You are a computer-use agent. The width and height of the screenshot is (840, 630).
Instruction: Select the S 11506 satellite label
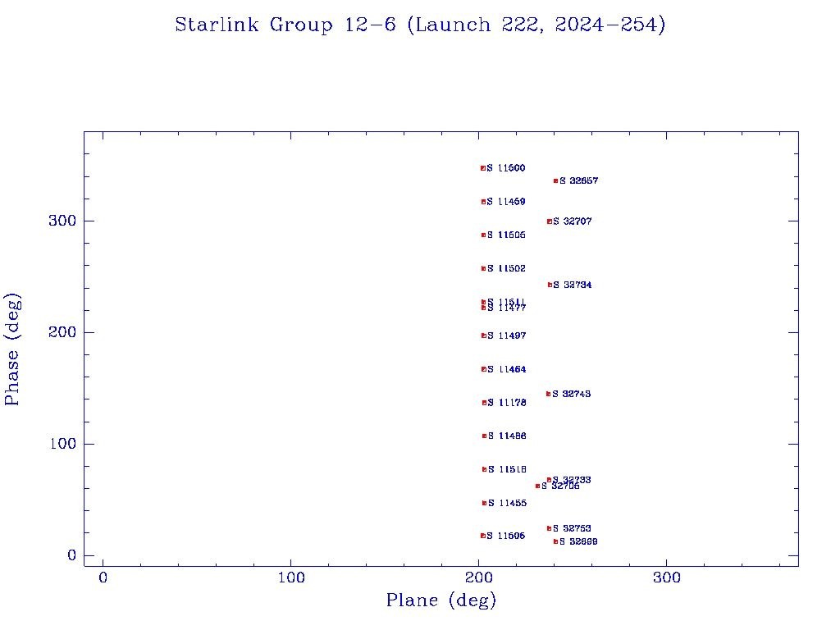pos(505,536)
